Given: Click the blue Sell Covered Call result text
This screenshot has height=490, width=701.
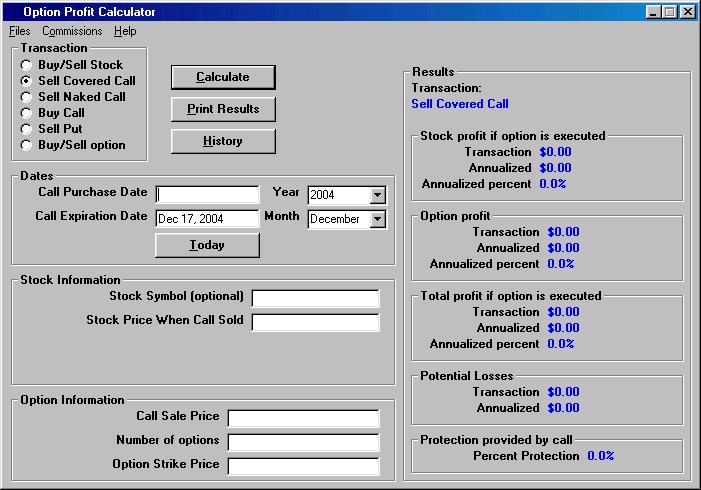Looking at the screenshot, I should [x=460, y=104].
